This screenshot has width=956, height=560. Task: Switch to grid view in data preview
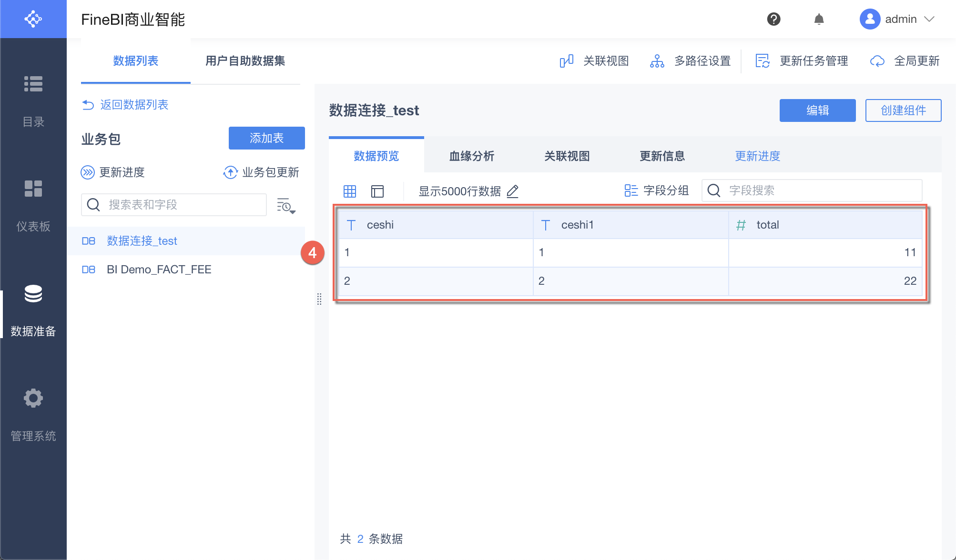point(349,191)
